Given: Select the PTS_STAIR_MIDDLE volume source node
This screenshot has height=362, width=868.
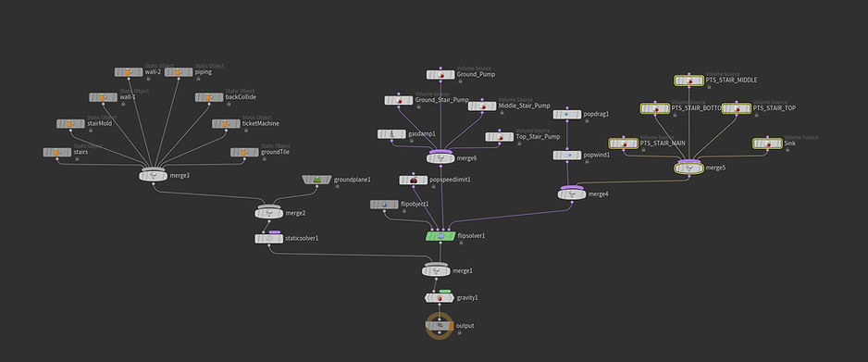Looking at the screenshot, I should [688, 81].
